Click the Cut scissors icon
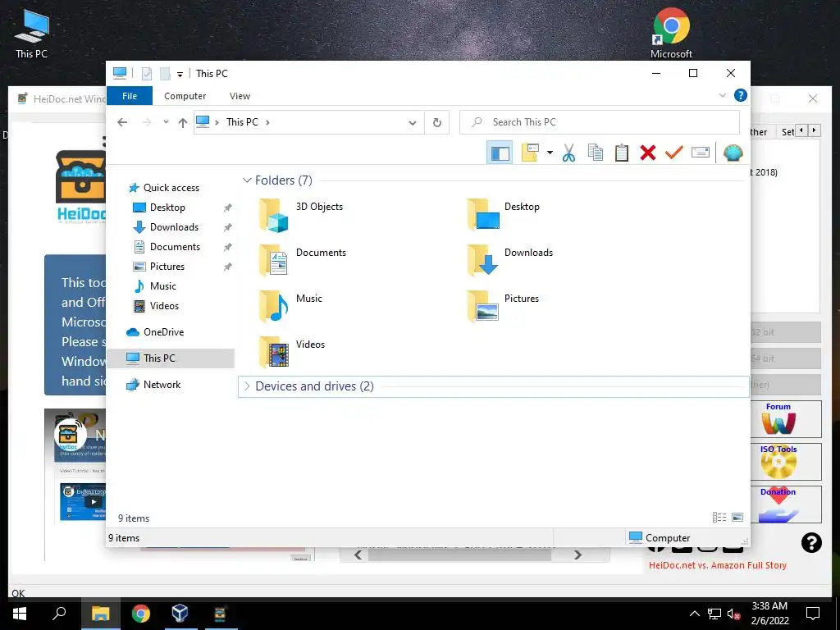 point(568,153)
